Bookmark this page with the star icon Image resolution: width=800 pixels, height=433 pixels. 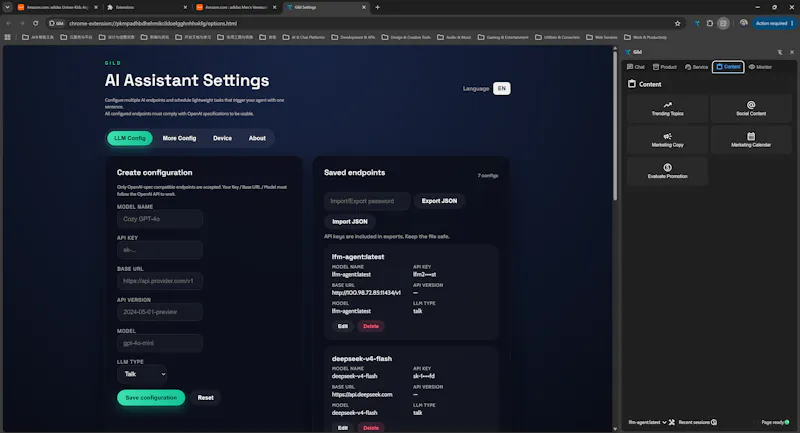[x=678, y=23]
